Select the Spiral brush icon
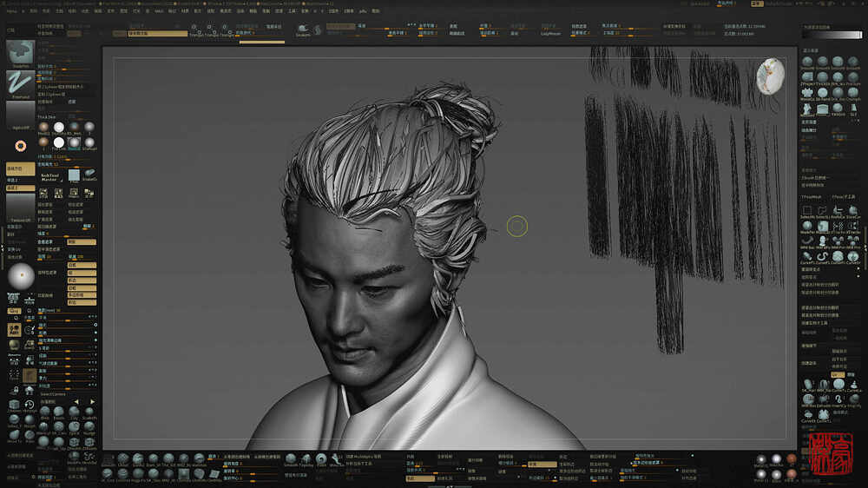Viewport: 868px width, 488px height. click(x=74, y=427)
